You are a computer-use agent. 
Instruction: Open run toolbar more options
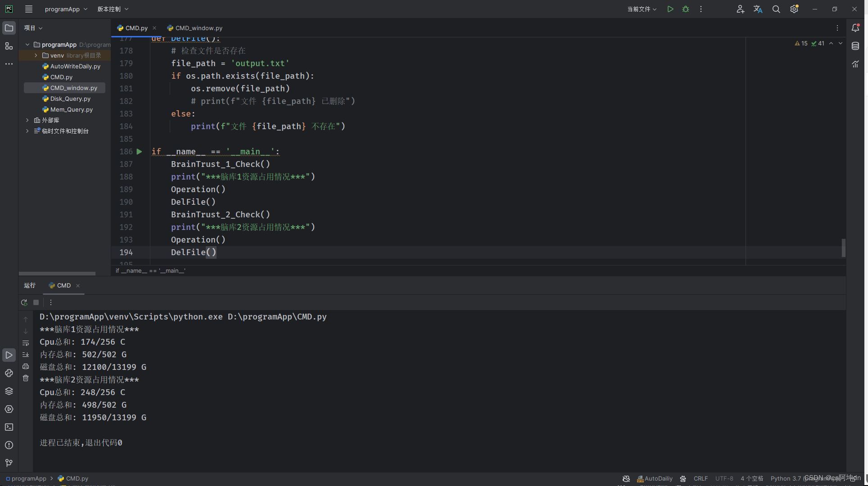point(51,302)
